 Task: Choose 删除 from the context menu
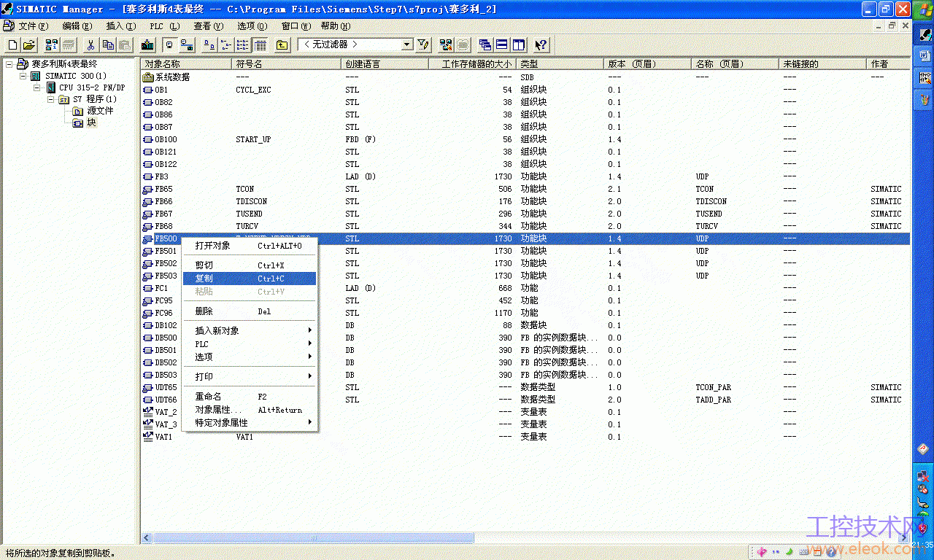[250, 311]
